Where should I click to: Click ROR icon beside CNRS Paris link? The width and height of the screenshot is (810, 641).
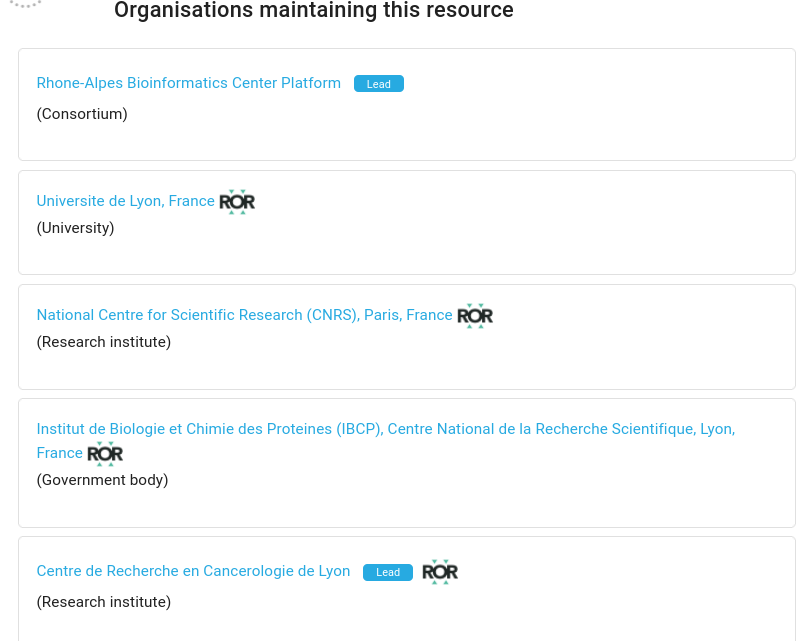click(x=475, y=316)
